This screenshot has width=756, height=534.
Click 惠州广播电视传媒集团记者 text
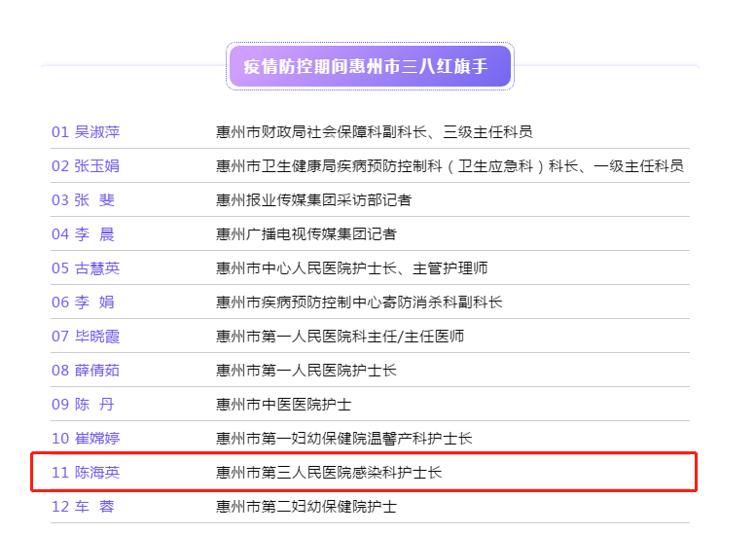(306, 234)
